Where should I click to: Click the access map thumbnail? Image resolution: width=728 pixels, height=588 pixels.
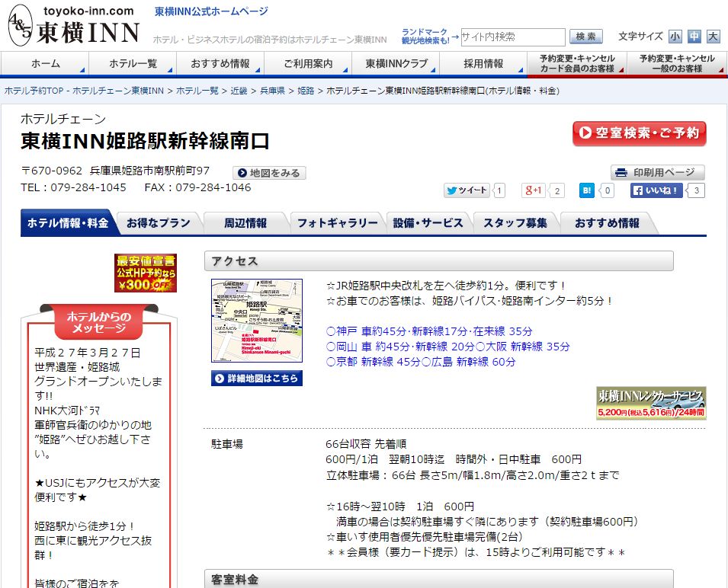point(257,321)
